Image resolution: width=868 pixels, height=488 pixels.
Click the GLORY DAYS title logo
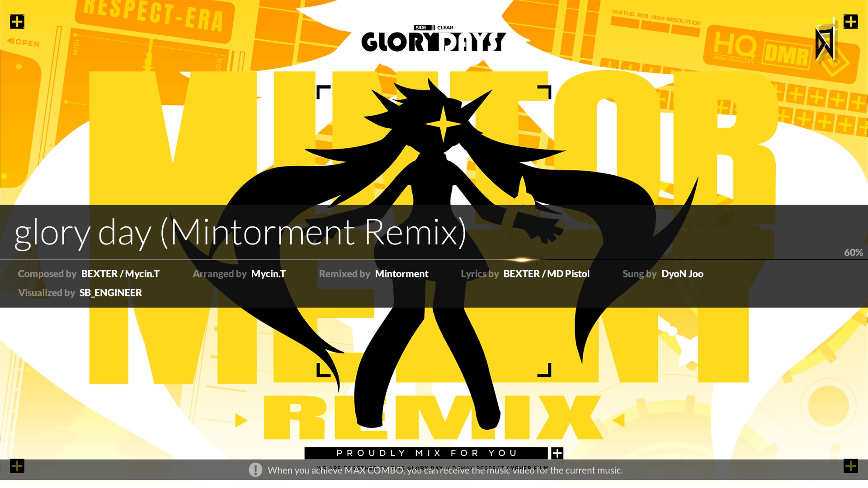433,42
